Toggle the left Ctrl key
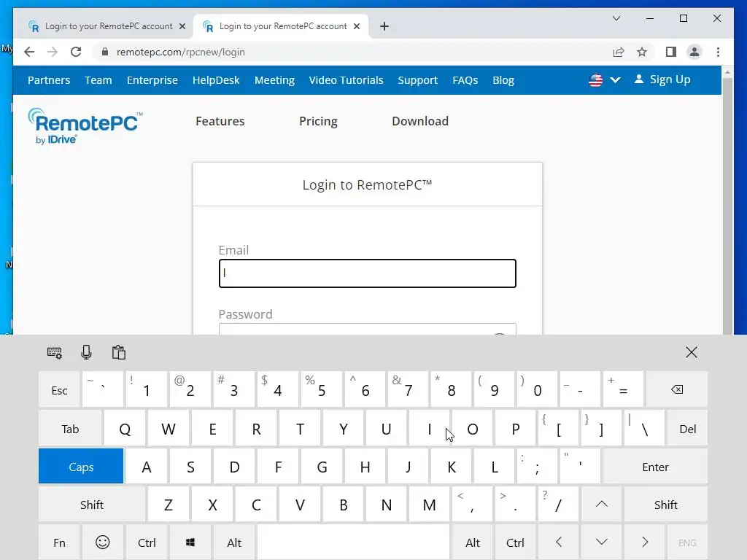747x560 pixels. [147, 542]
